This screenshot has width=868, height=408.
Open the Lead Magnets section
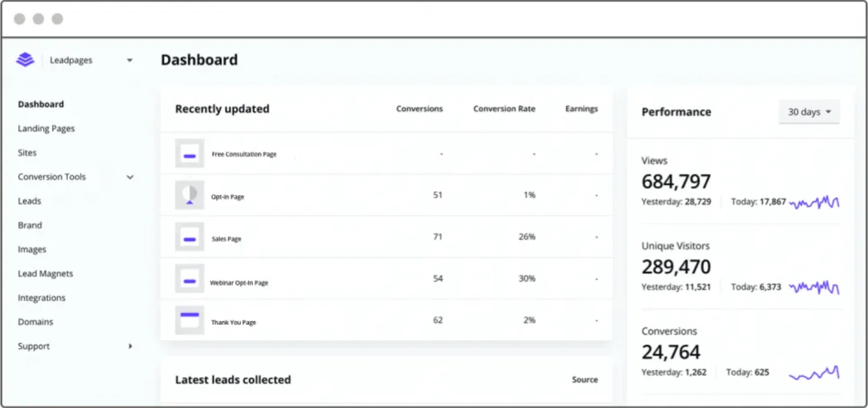44,273
